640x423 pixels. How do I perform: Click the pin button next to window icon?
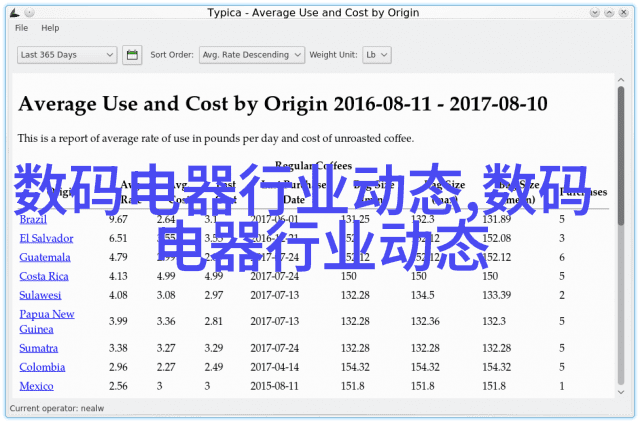tap(29, 13)
